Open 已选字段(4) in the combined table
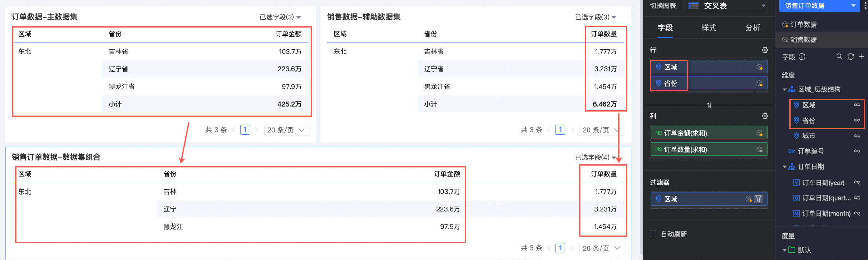The height and width of the screenshot is (260, 868). click(595, 158)
